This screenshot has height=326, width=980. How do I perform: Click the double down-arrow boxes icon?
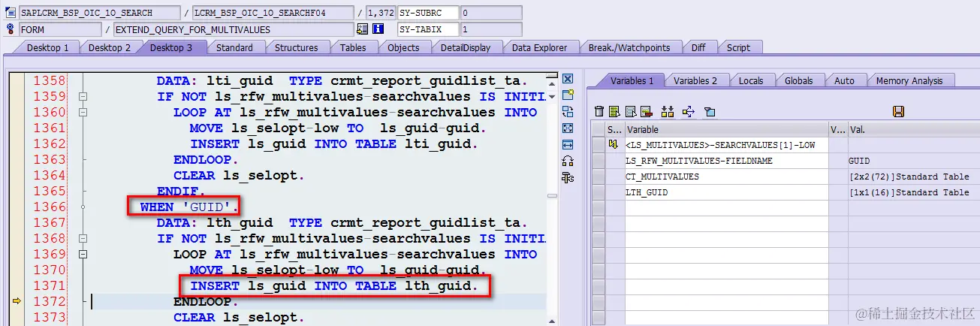668,111
